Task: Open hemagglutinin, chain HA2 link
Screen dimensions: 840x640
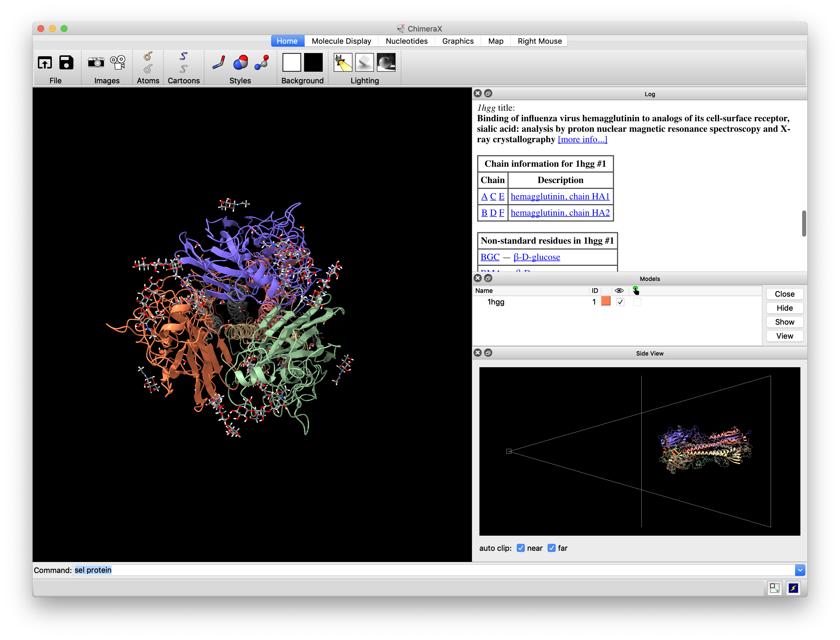Action: (x=560, y=212)
